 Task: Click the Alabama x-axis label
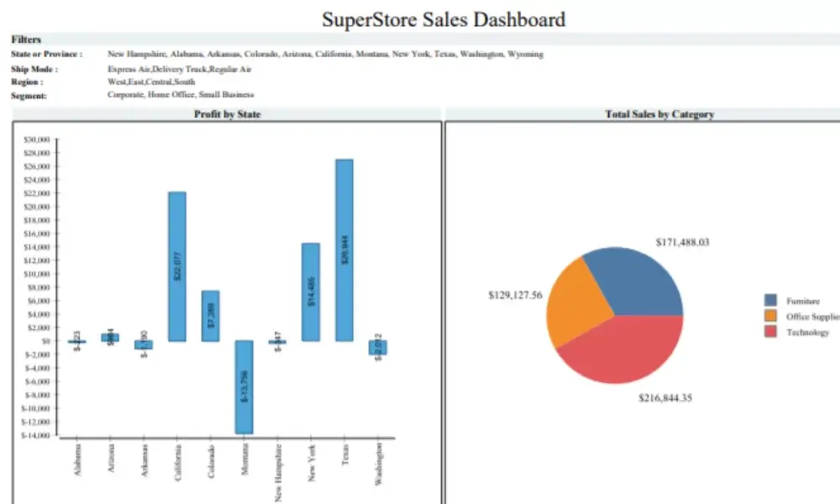click(x=77, y=459)
